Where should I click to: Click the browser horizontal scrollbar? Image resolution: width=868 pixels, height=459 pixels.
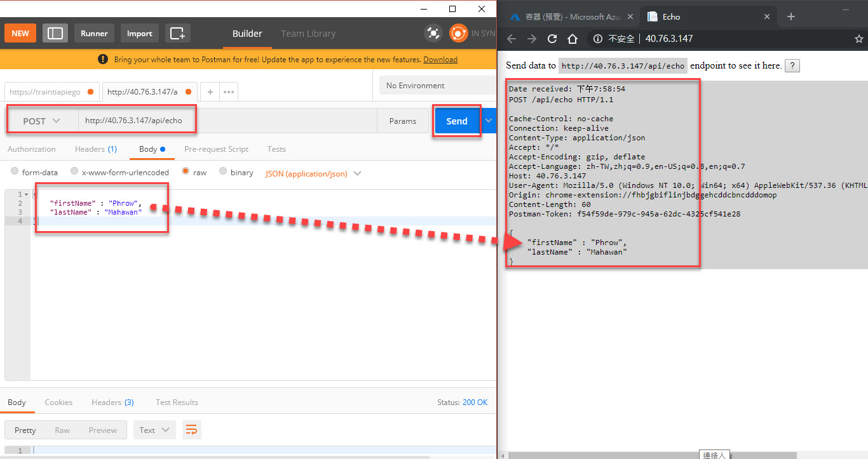tap(653, 455)
